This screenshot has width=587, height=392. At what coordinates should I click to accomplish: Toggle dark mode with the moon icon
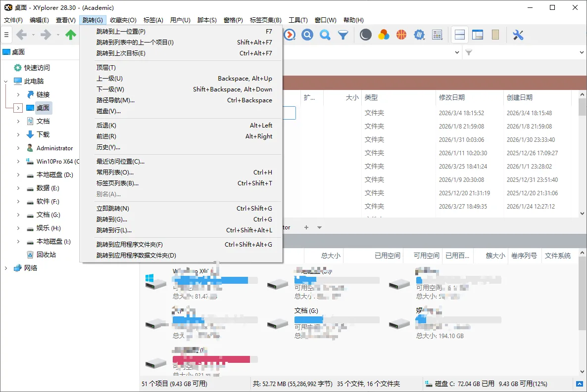[365, 35]
